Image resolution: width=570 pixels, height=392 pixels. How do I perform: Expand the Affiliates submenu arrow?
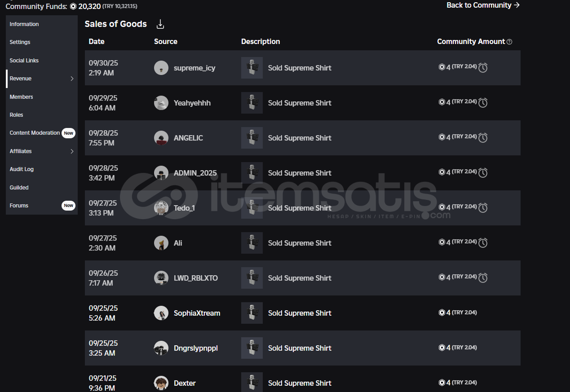point(72,151)
